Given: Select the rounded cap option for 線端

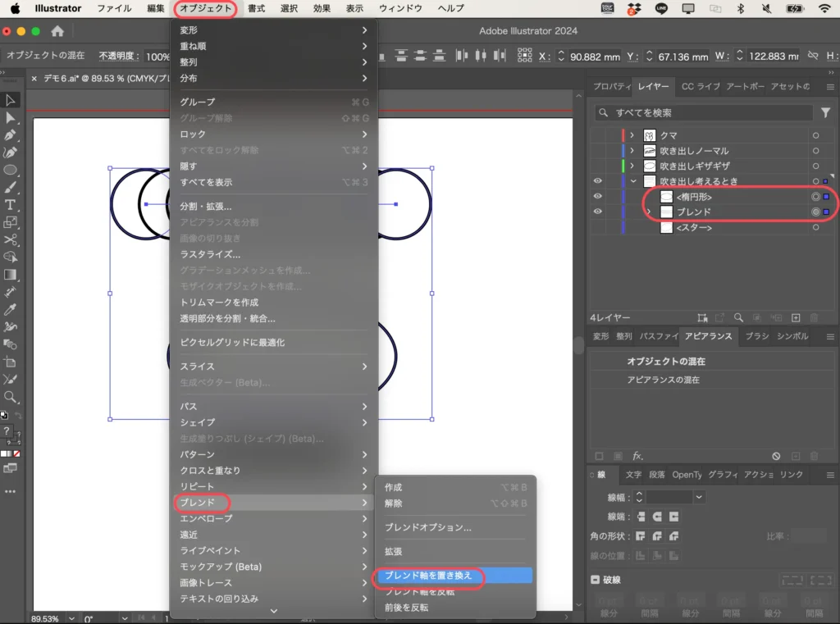Looking at the screenshot, I should [x=657, y=517].
